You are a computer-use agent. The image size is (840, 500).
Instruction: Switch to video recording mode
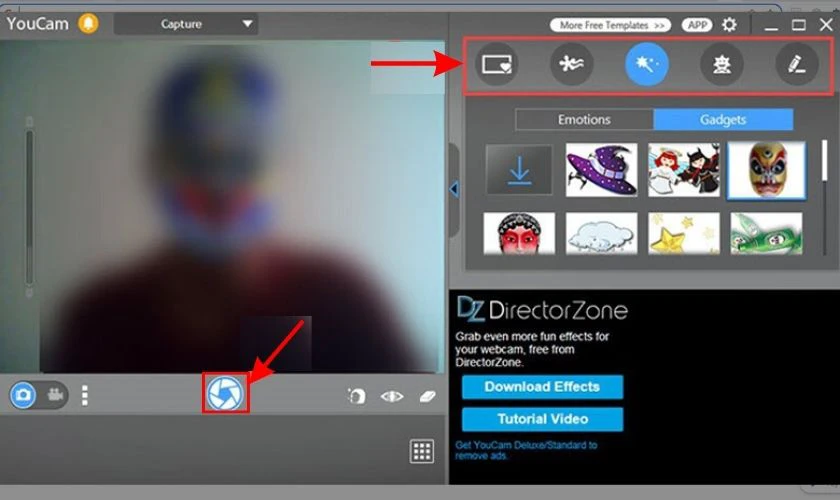[54, 395]
